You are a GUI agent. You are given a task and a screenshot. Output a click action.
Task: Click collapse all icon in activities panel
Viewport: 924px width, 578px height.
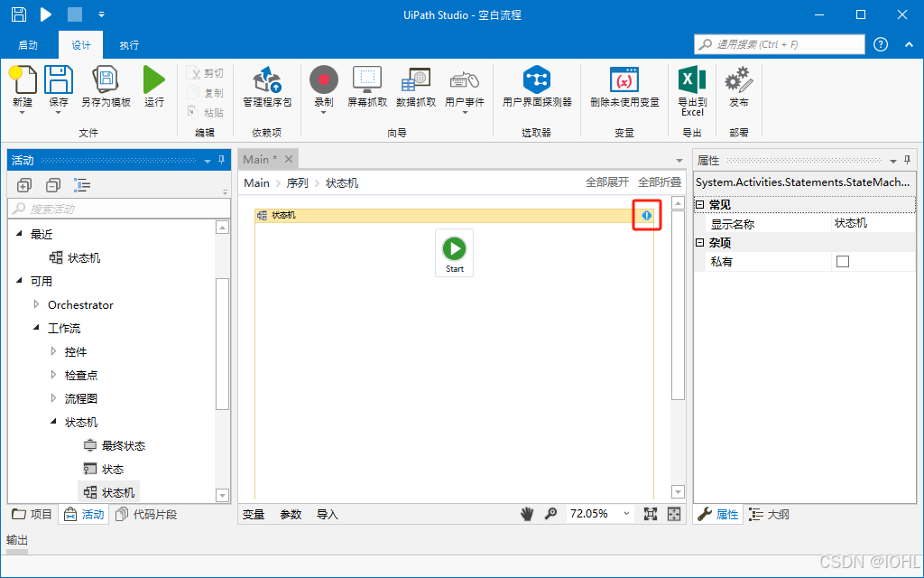click(x=53, y=185)
